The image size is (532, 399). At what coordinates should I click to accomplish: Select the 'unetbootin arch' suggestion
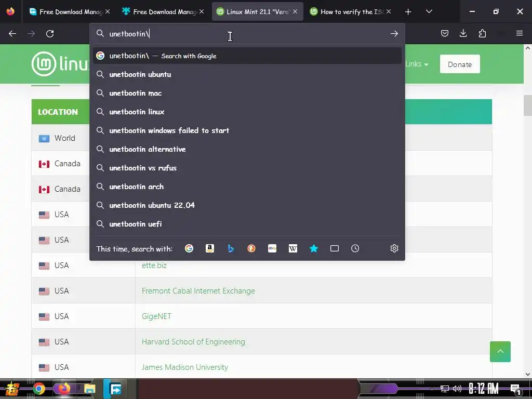click(x=247, y=187)
